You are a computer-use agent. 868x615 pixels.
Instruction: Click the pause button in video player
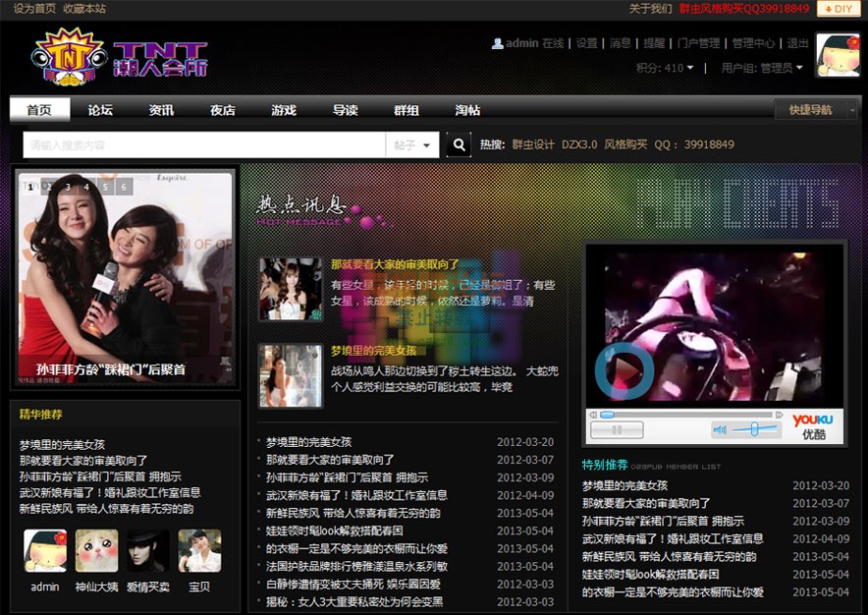(x=618, y=429)
